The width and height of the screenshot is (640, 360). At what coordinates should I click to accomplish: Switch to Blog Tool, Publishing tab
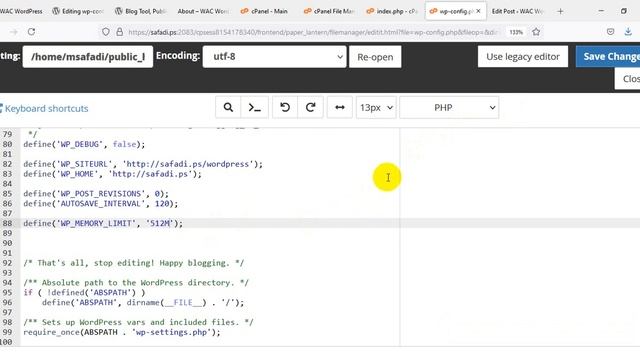pyautogui.click(x=140, y=11)
